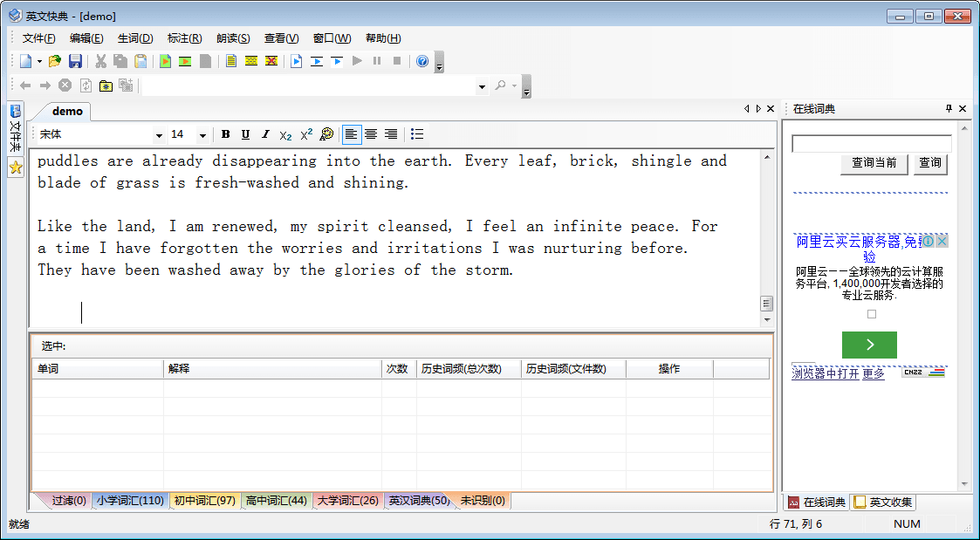The height and width of the screenshot is (540, 980).
Task: Click the font color palette icon
Action: point(326,134)
